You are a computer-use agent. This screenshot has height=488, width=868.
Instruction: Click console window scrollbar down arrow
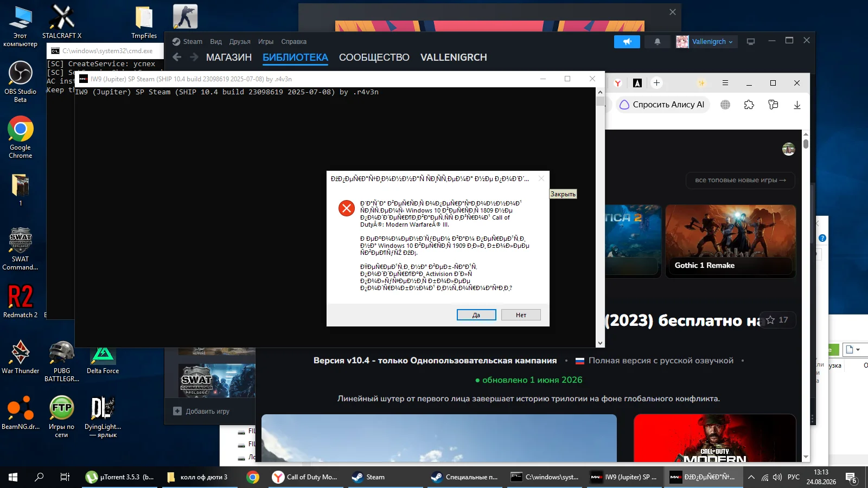click(600, 343)
